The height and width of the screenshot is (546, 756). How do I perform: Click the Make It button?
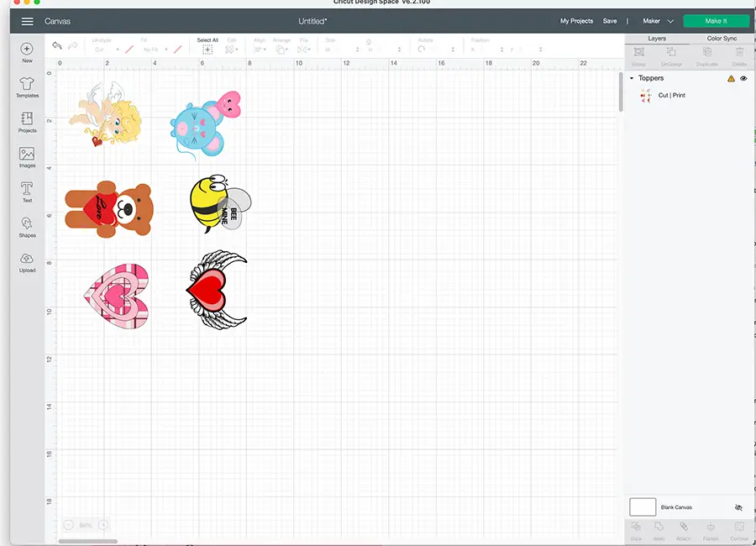tap(716, 21)
